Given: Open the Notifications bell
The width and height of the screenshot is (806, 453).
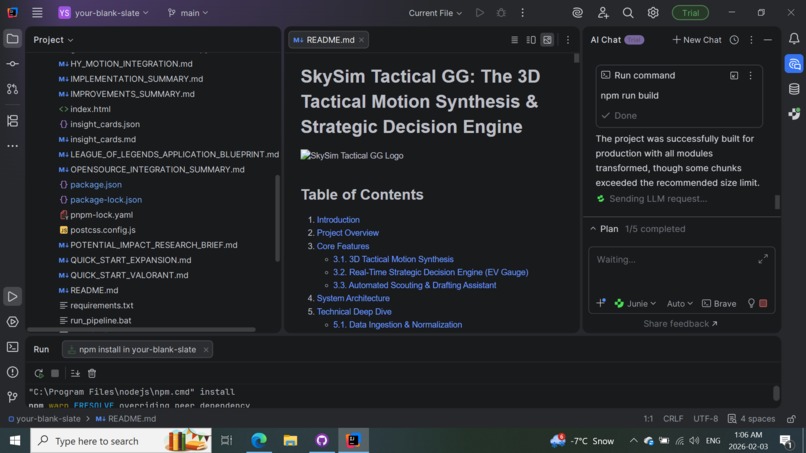Looking at the screenshot, I should click(x=794, y=39).
